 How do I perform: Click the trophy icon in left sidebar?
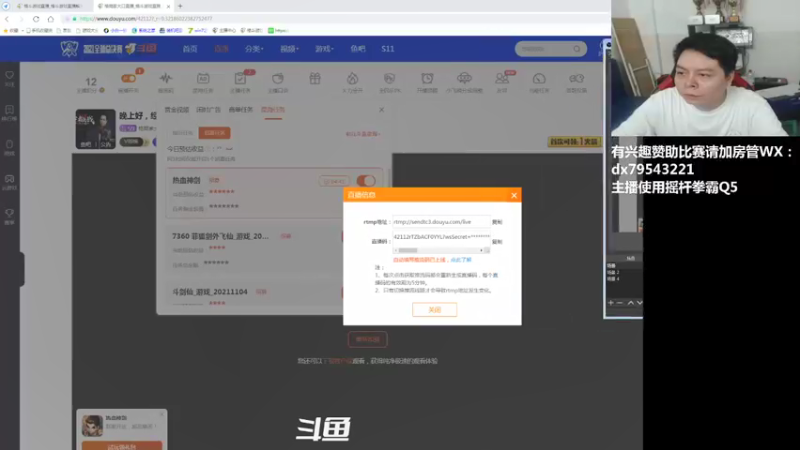(x=10, y=213)
